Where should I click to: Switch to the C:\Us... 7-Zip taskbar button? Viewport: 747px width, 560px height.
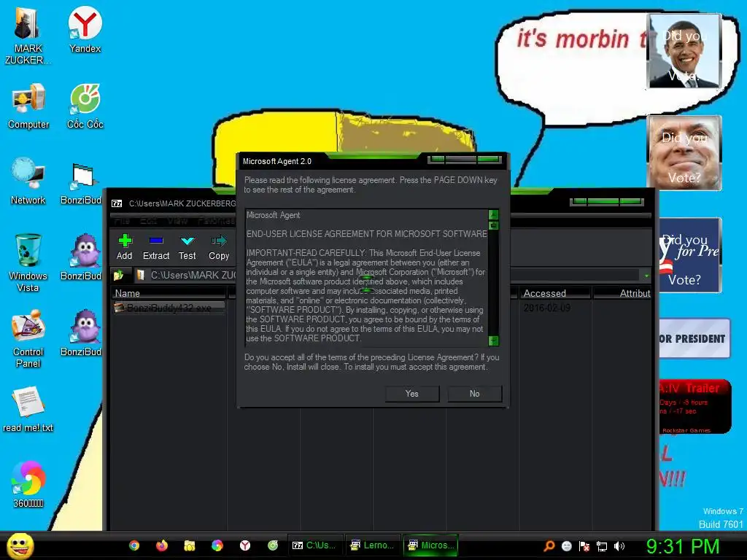coord(314,545)
